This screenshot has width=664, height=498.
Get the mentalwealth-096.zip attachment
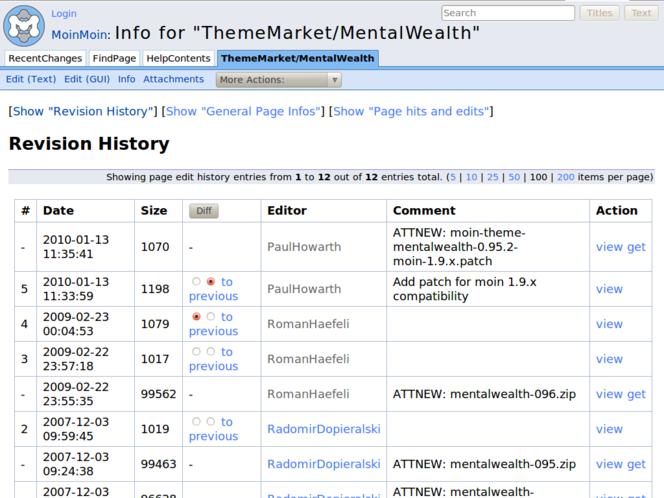(x=636, y=394)
